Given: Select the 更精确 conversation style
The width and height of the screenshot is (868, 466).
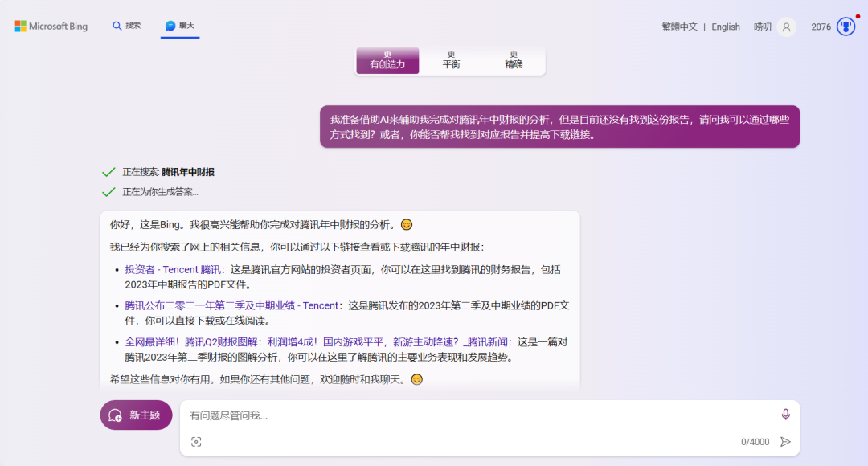Looking at the screenshot, I should 514,59.
